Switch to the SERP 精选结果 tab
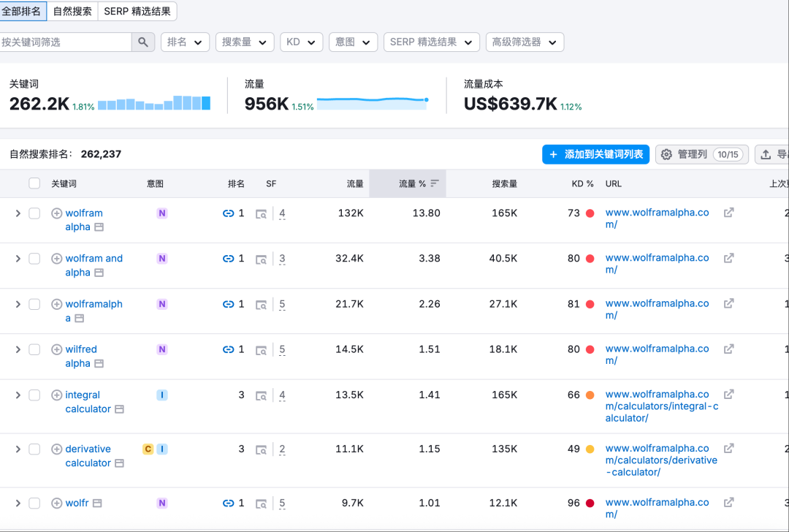 137,11
